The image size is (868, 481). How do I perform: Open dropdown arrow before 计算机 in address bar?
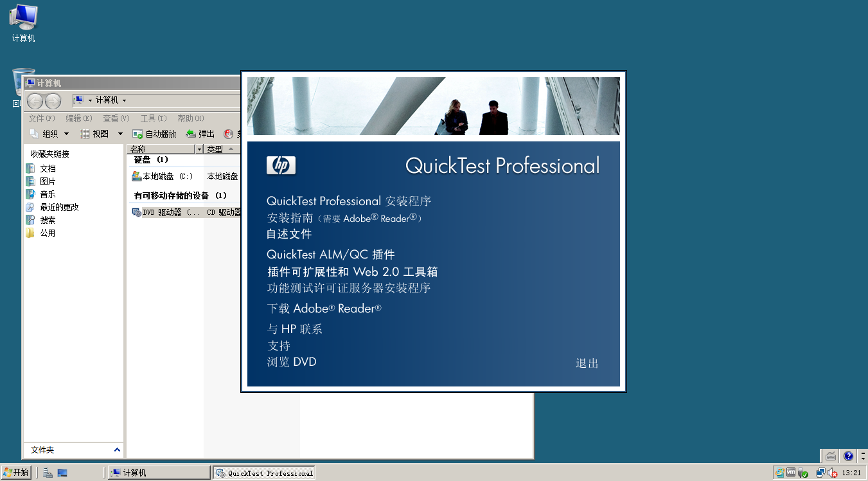pos(90,100)
